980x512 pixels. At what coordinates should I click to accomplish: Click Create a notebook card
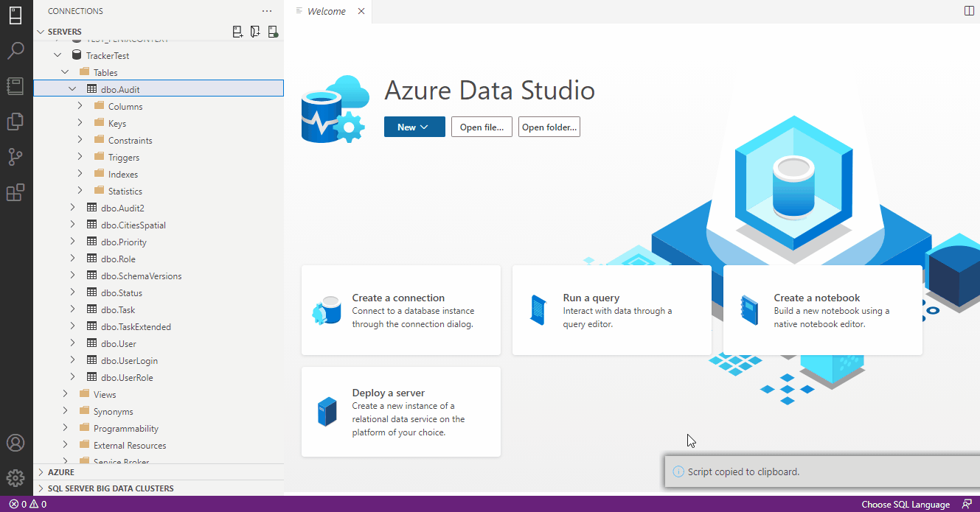[823, 310]
